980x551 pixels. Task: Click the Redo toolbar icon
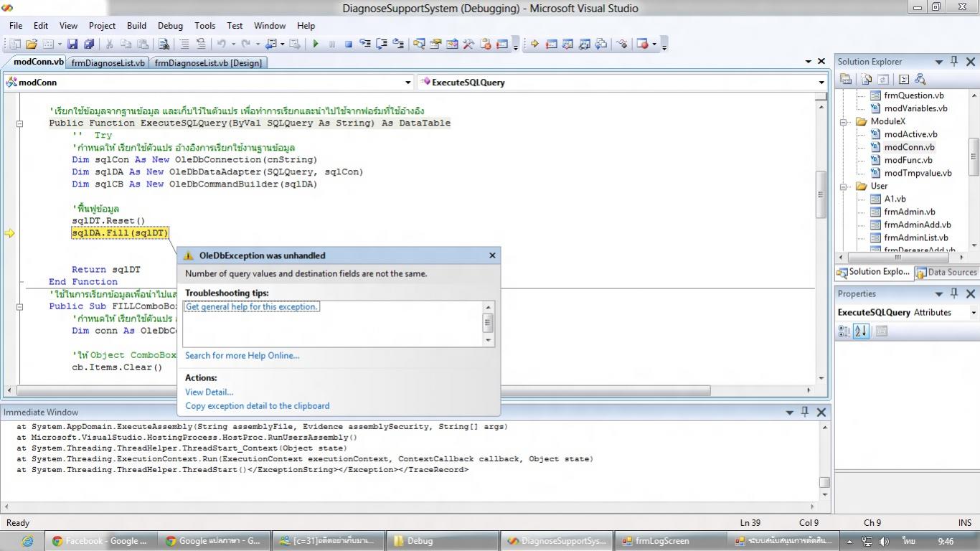click(x=246, y=44)
